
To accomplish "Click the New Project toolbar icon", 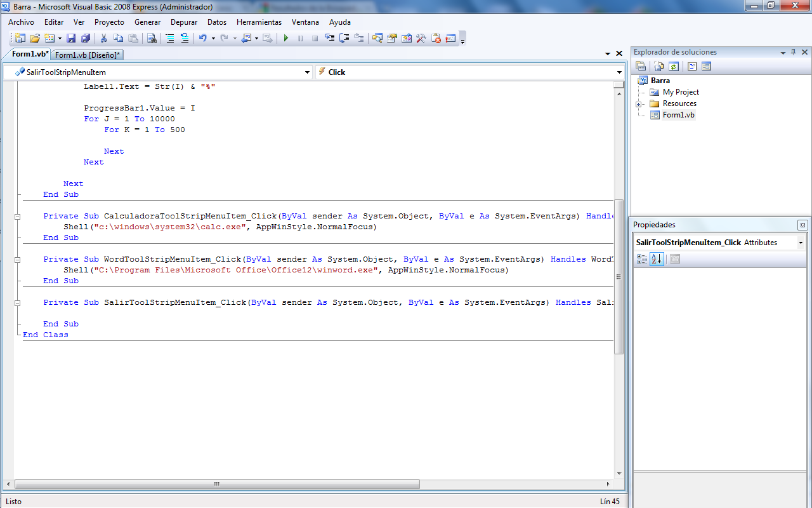I will pos(20,38).
